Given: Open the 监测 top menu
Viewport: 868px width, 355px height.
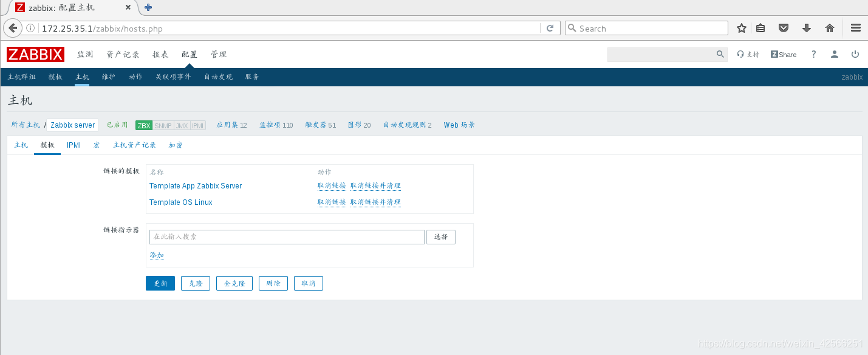Looking at the screenshot, I should tap(85, 54).
